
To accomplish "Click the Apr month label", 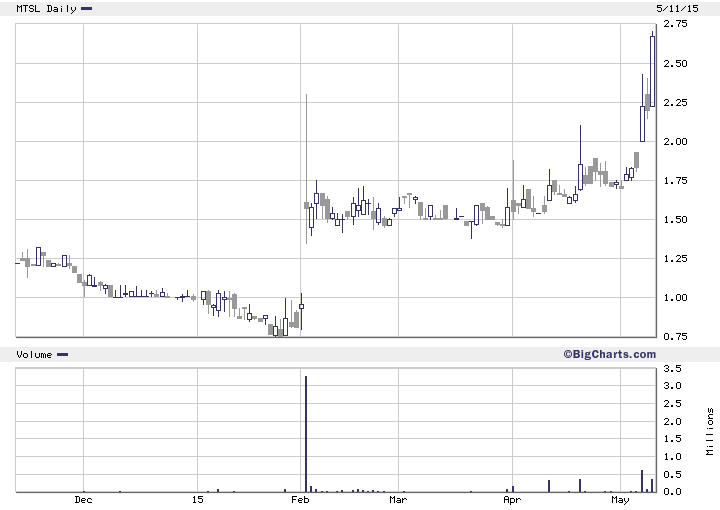I will 512,499.
